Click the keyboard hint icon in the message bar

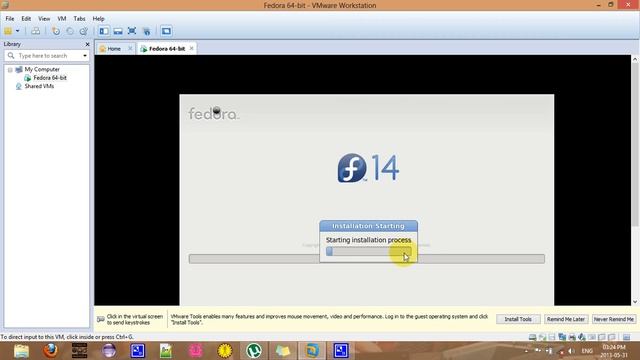[x=101, y=319]
